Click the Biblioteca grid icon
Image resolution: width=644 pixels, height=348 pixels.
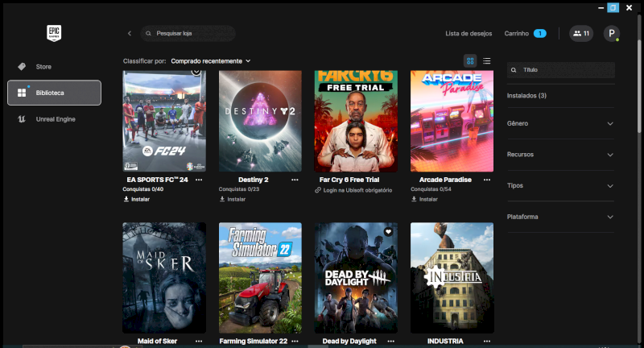[22, 93]
